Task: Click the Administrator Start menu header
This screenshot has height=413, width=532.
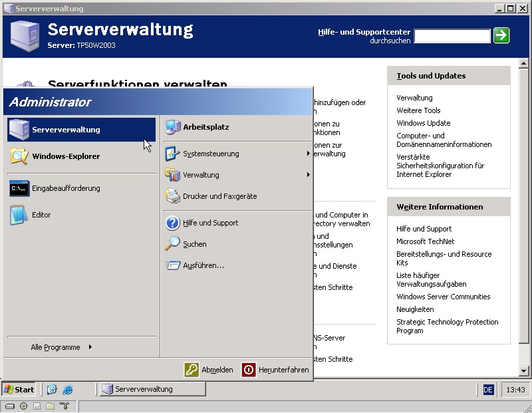Action: (x=158, y=102)
